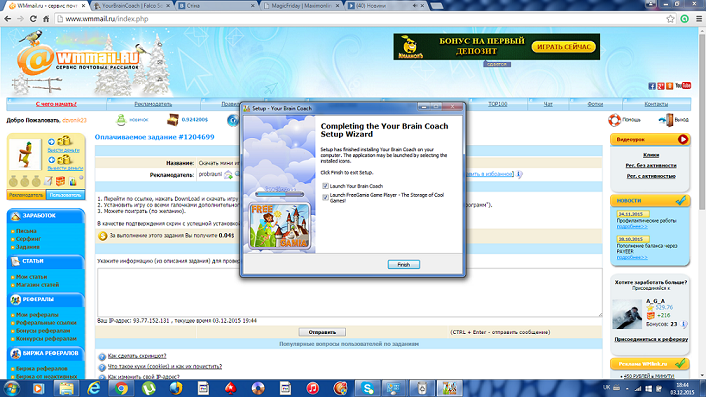Screen dimensions: 706x397
Task: Click the dancing bird avatar image
Action: pos(25,154)
